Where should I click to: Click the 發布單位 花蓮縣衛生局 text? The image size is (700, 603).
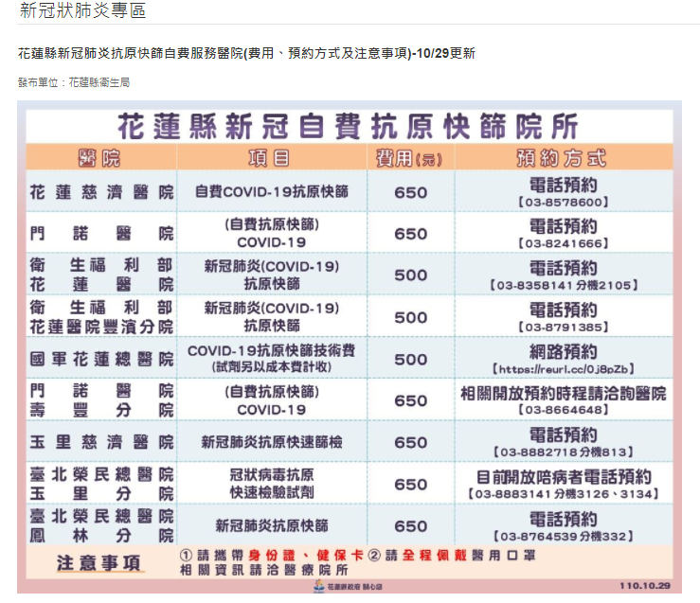(x=74, y=82)
